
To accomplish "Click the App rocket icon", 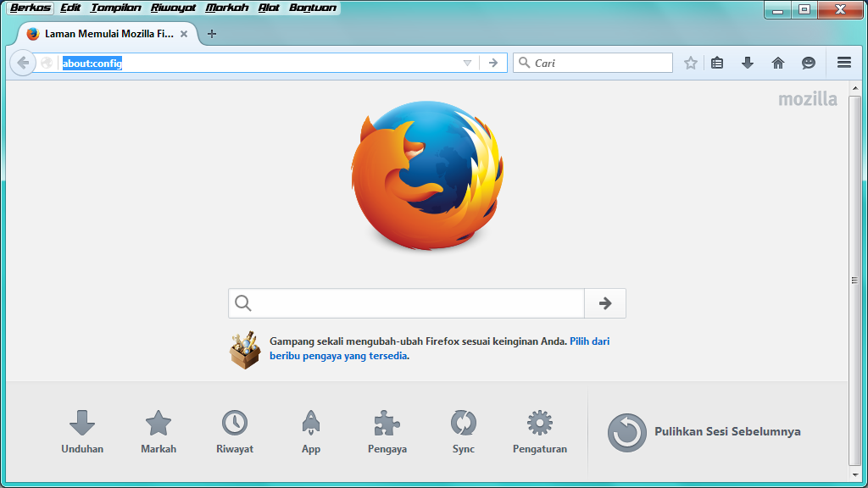I will pos(311,421).
